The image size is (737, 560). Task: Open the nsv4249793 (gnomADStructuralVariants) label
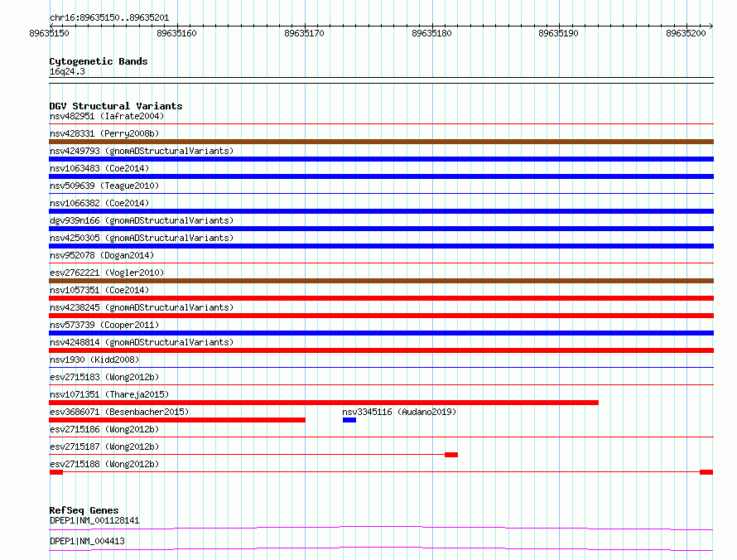tap(142, 151)
